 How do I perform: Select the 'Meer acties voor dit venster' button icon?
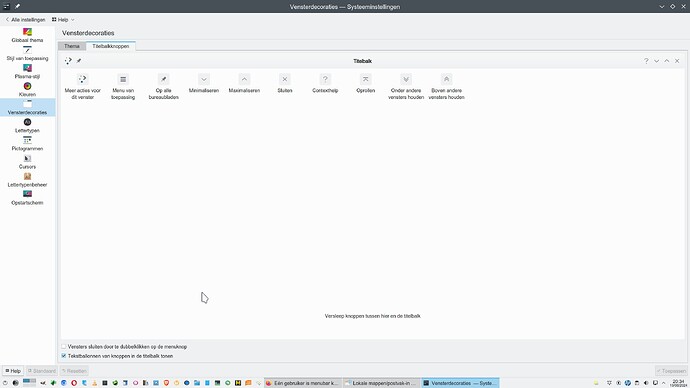pyautogui.click(x=82, y=79)
